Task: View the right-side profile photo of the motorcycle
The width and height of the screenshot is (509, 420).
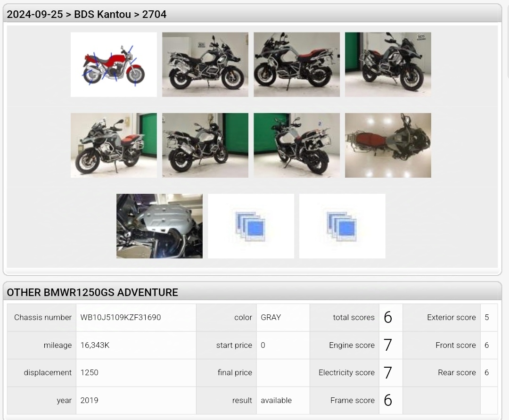Action: pyautogui.click(x=205, y=65)
